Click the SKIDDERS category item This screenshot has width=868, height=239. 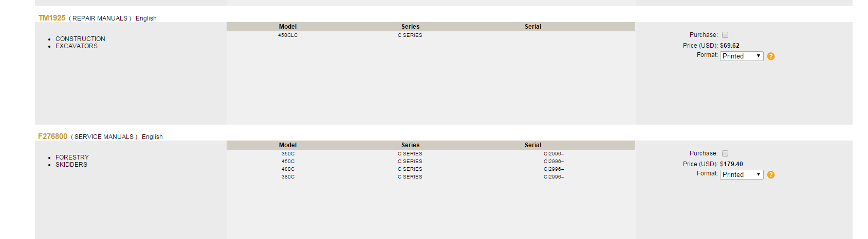pos(71,165)
